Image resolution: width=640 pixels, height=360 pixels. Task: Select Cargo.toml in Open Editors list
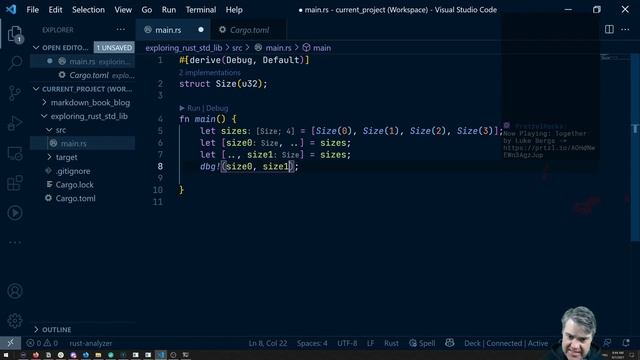(x=82, y=75)
